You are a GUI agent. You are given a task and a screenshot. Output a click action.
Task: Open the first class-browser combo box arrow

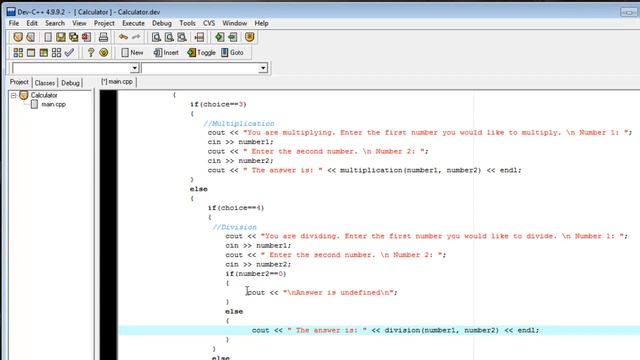134,68
